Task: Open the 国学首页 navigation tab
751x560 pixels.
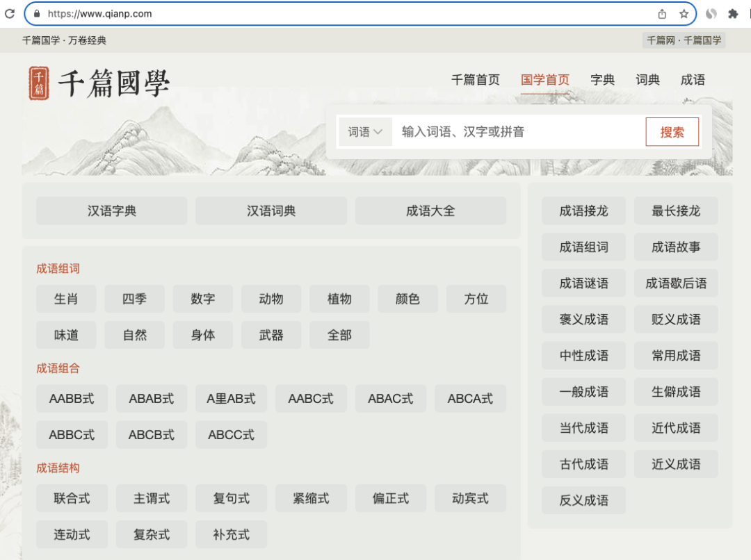Action: pos(544,80)
